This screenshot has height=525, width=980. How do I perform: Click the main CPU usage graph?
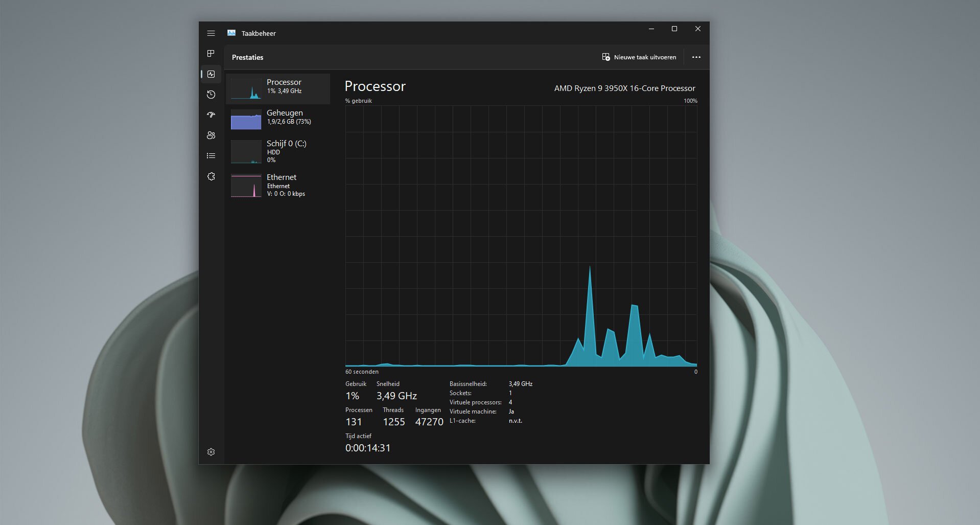521,236
